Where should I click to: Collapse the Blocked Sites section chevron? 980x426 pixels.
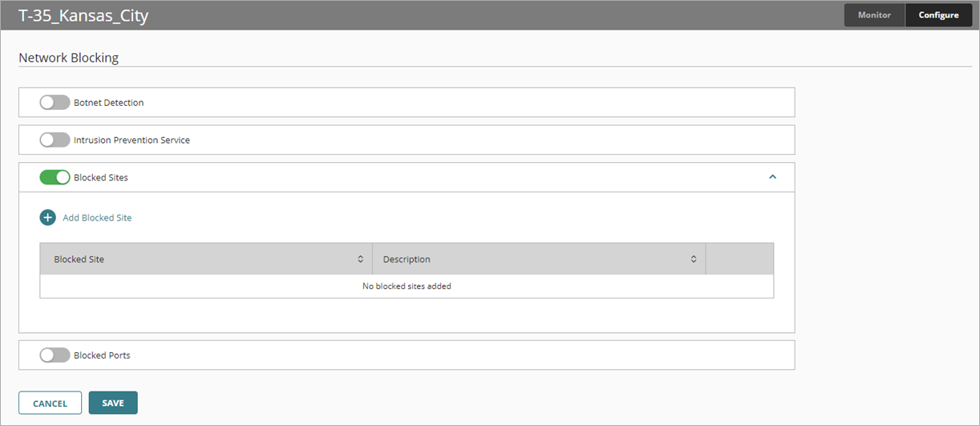tap(772, 177)
